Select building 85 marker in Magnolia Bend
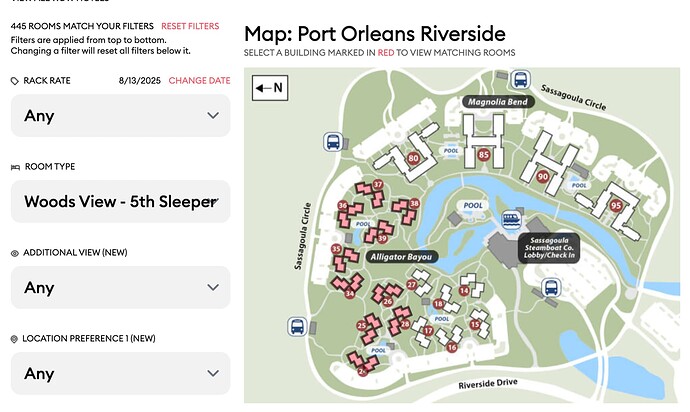690x412 pixels. coord(484,154)
